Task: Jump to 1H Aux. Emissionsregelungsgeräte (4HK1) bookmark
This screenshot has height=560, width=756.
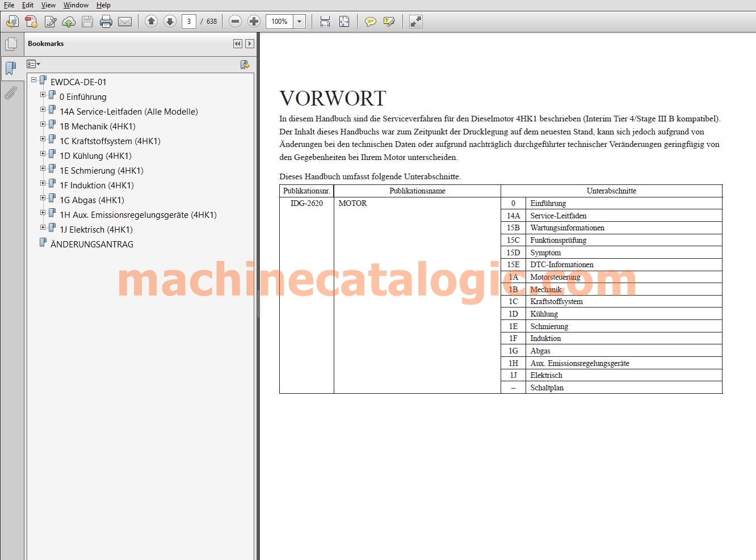Action: pyautogui.click(x=138, y=215)
